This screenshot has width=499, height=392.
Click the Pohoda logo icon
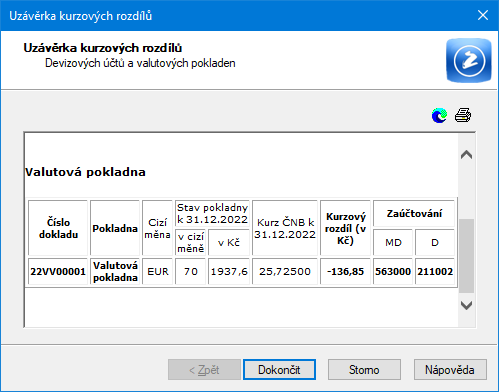pos(469,60)
